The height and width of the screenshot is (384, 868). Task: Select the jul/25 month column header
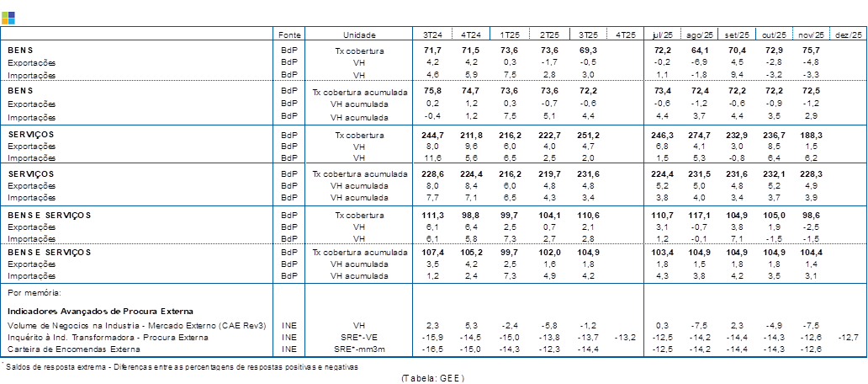(663, 35)
